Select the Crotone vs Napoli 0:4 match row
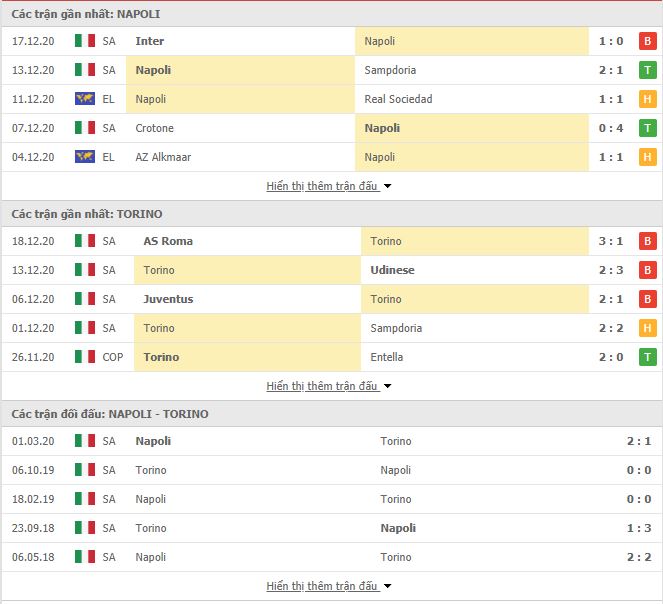Viewport: 663px width, 604px height. tap(332, 128)
